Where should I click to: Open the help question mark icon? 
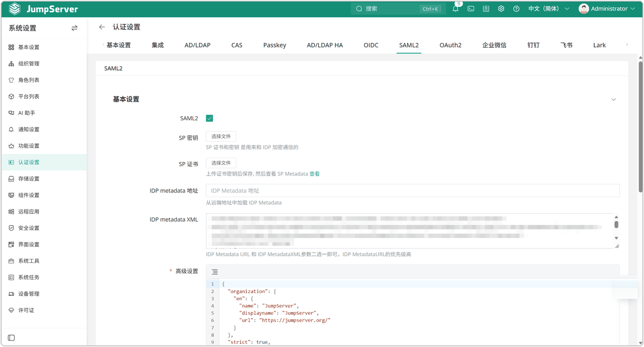click(x=516, y=9)
